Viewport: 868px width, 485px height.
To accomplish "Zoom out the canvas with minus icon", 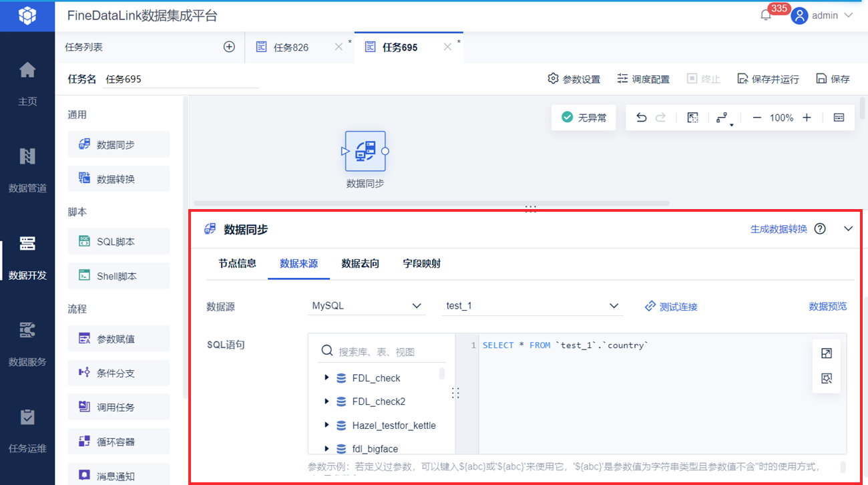I will coord(756,118).
